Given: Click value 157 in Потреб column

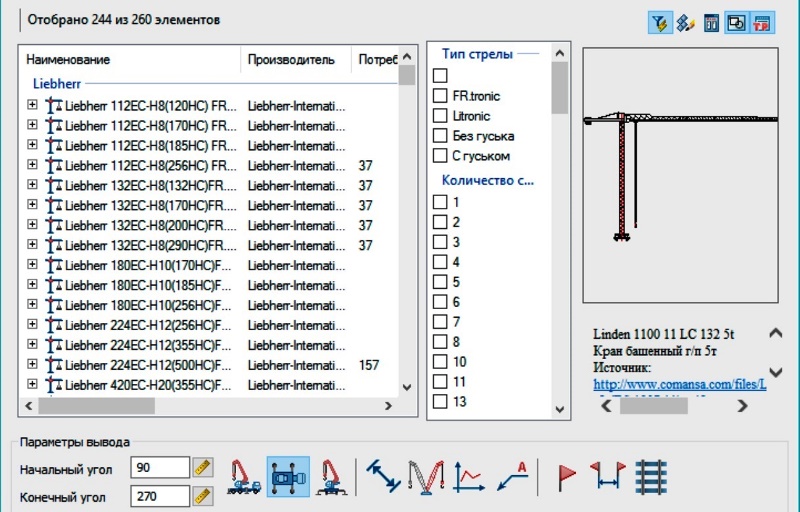Looking at the screenshot, I should (x=368, y=365).
